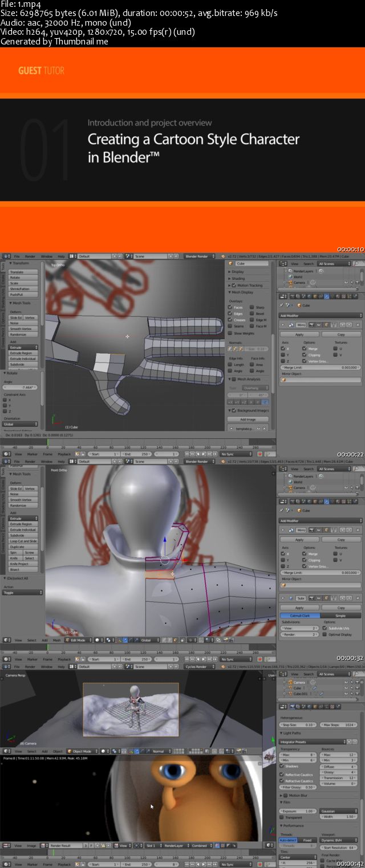Click the Max Steps 1024 field
Viewport: 365px width, 868px height.
[339, 724]
